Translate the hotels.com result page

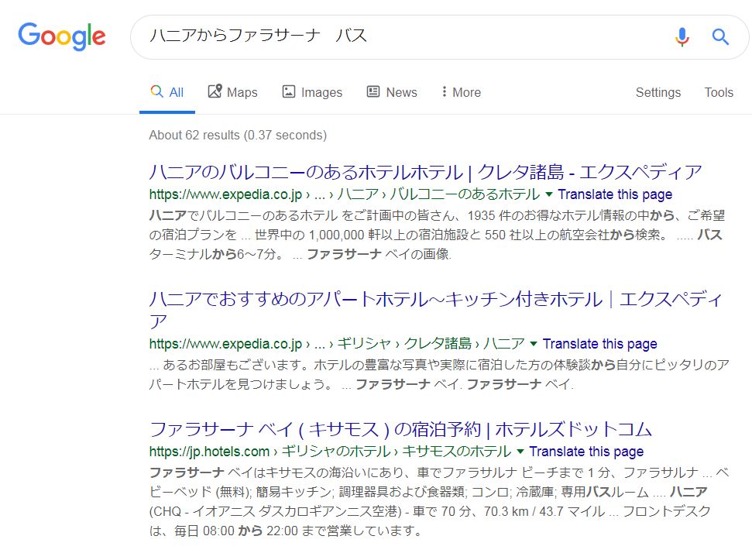[x=586, y=452]
